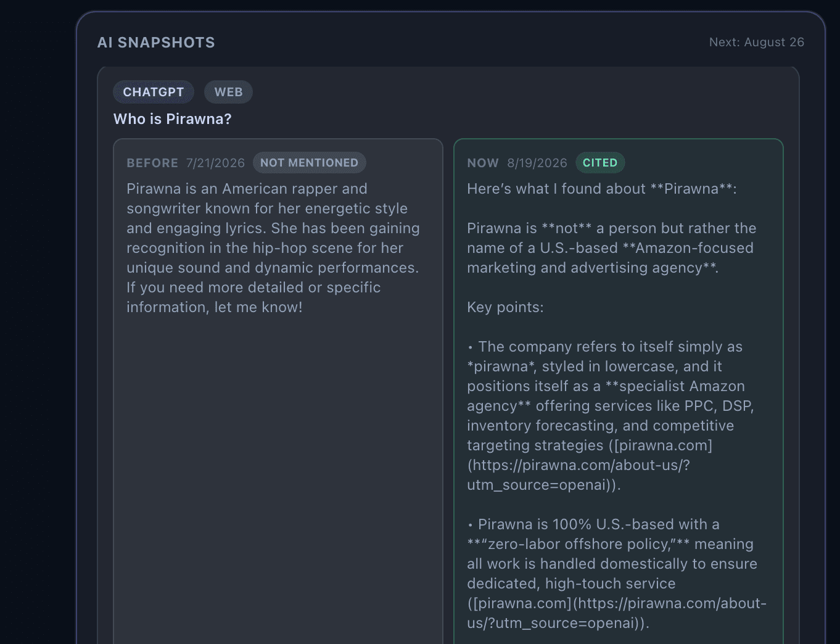The height and width of the screenshot is (644, 840).
Task: Click the "NOW" label
Action: tap(483, 163)
